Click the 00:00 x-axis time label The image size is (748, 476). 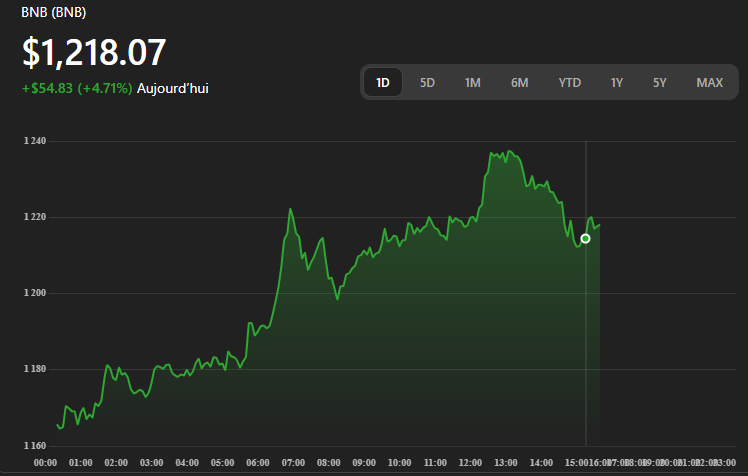click(x=45, y=463)
